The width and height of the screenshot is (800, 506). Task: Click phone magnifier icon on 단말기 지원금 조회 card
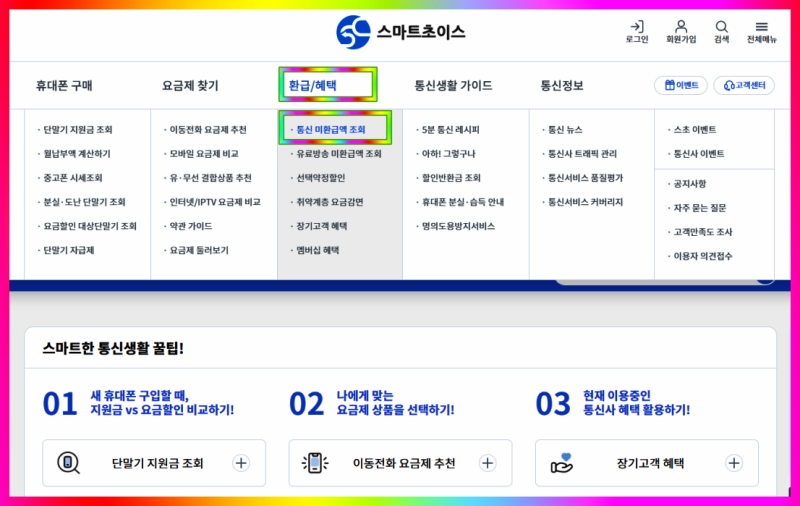(68, 463)
